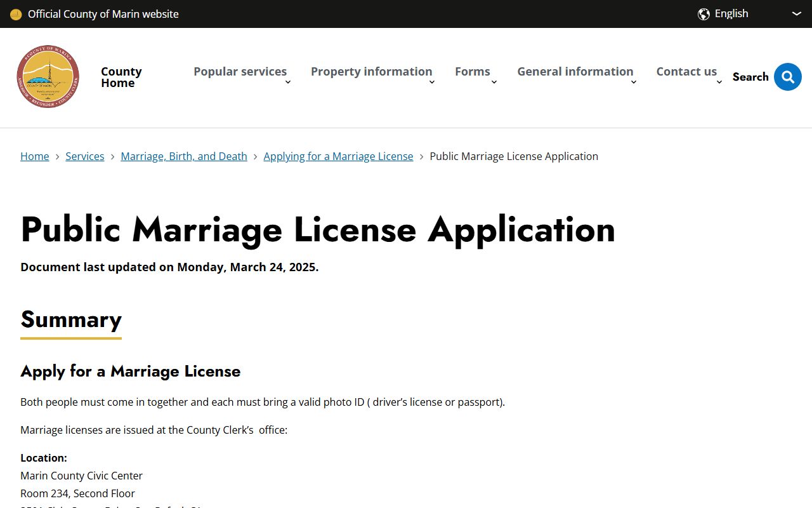
Task: Click the Room 234, Second Floor line
Action: coord(77,493)
